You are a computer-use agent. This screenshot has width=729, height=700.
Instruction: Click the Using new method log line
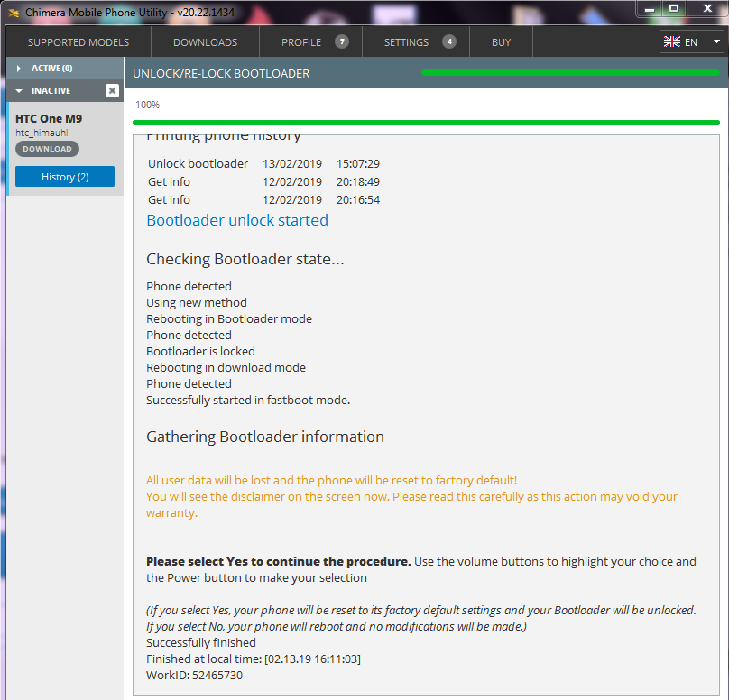pyautogui.click(x=196, y=302)
